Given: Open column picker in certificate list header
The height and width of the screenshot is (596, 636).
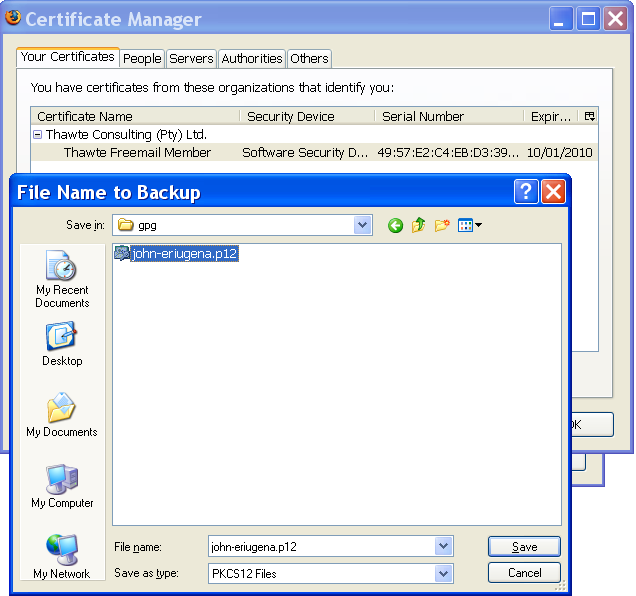Looking at the screenshot, I should (x=590, y=116).
